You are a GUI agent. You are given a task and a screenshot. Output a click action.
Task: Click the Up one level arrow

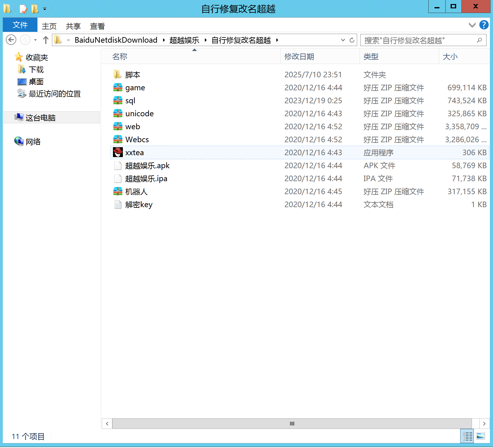click(x=46, y=40)
